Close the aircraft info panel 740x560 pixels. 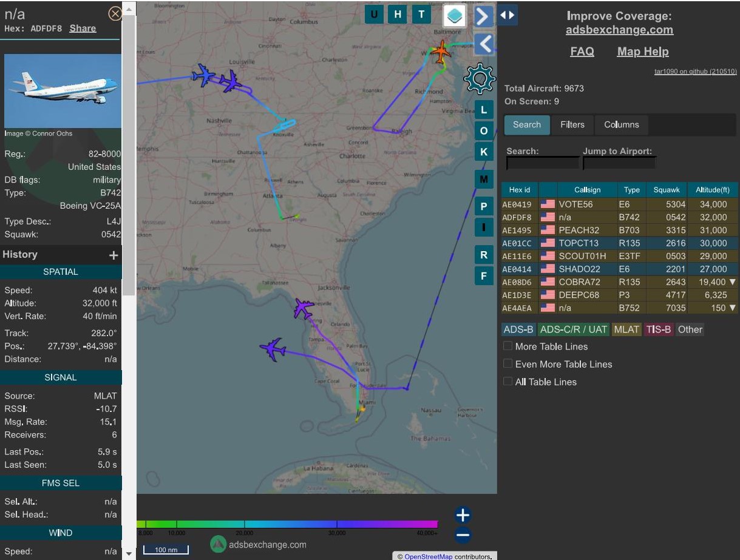(x=115, y=13)
